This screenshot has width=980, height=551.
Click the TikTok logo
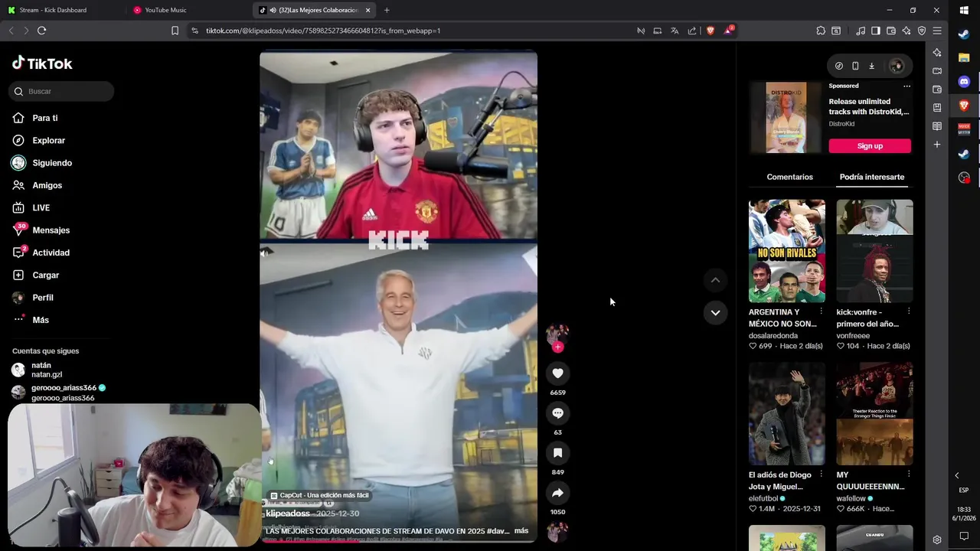pyautogui.click(x=42, y=64)
